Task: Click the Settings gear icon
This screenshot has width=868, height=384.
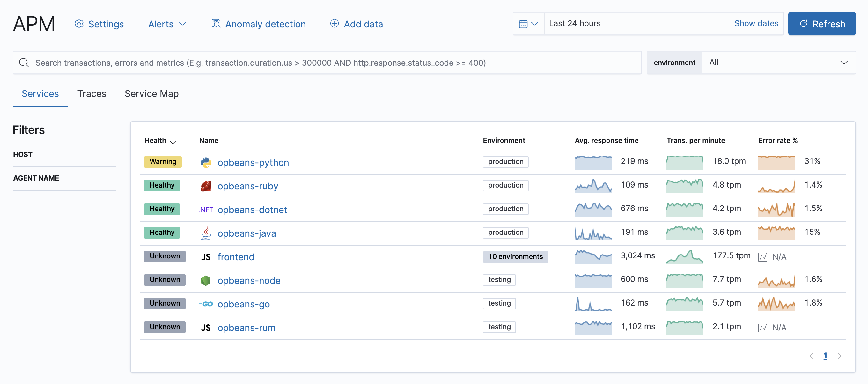Action: (x=79, y=24)
